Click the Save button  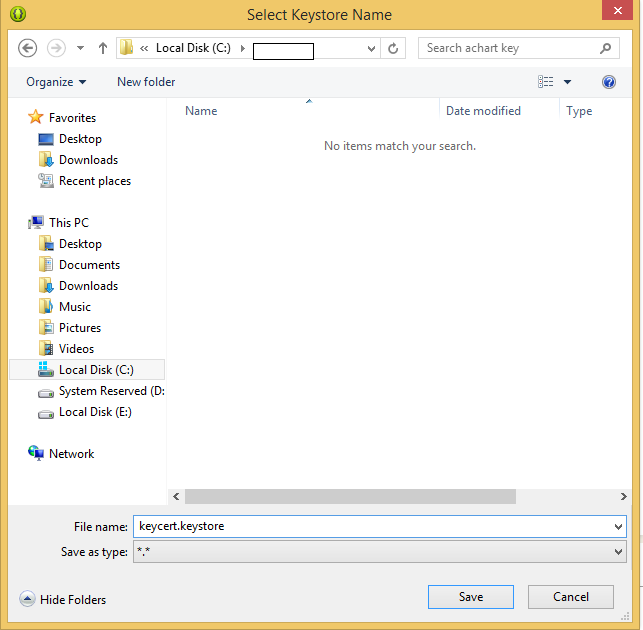coord(471,597)
